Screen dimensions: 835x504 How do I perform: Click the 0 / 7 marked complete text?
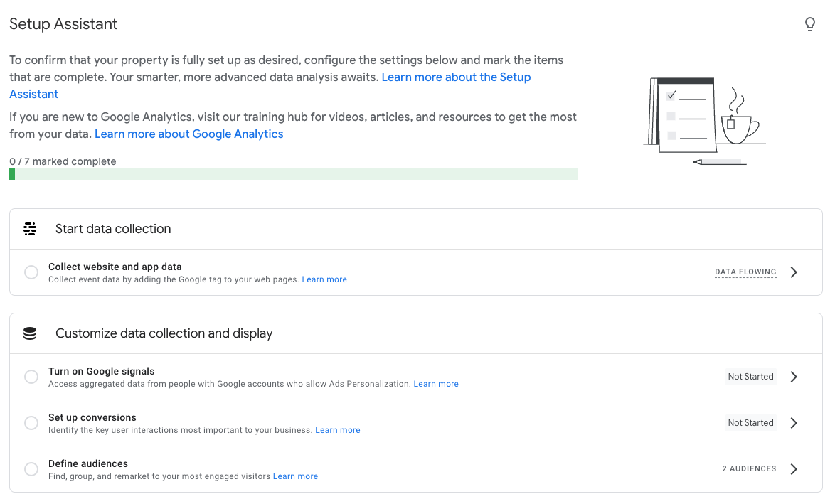click(x=63, y=161)
